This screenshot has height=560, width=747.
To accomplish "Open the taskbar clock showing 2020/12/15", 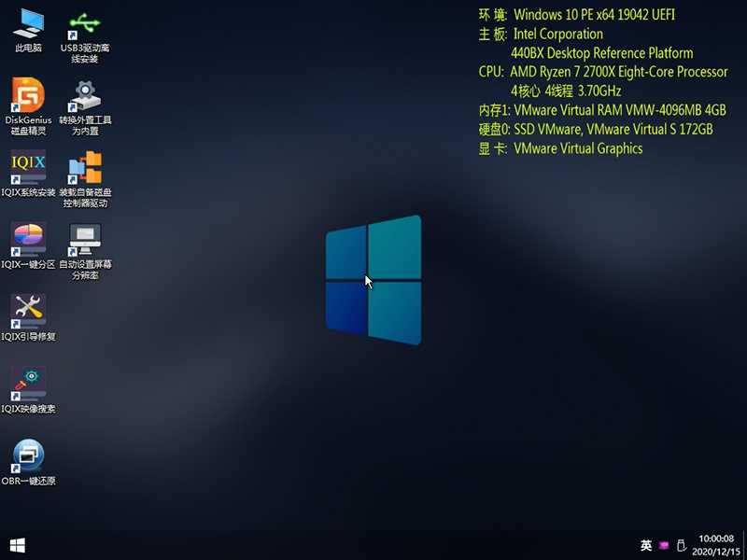I will pos(716,545).
